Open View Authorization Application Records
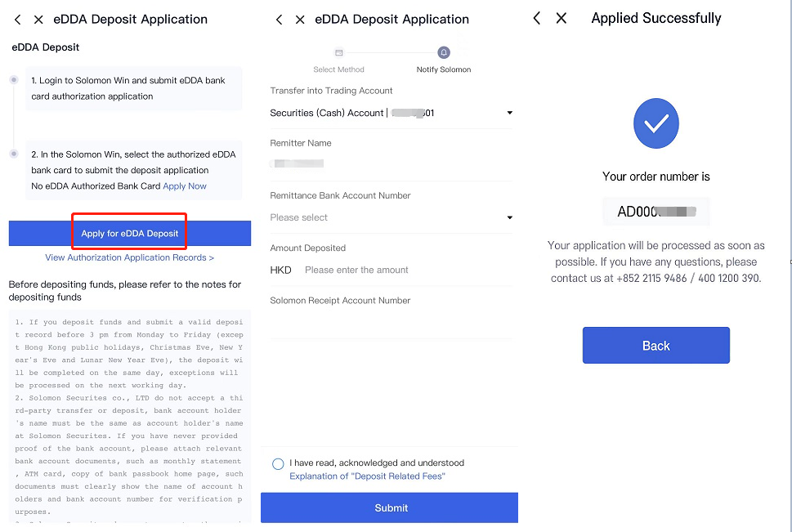This screenshot has width=792, height=532. coord(130,257)
